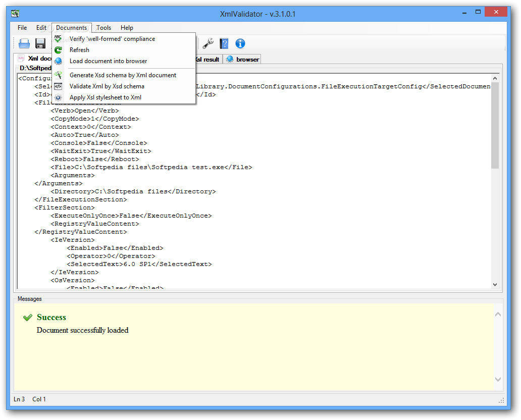Click the <Verb>Open</Verb> line
Image resolution: width=521 pixels, height=420 pixels.
click(85, 111)
